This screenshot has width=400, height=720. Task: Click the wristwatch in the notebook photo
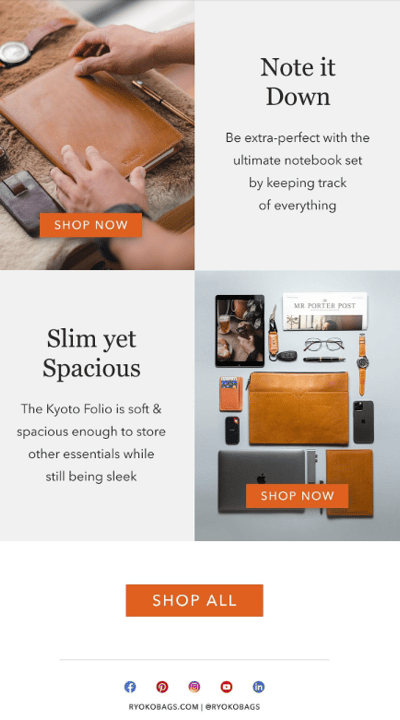point(14,54)
